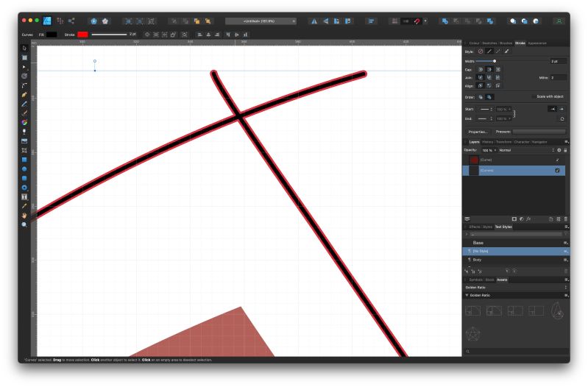
Task: Switch to the Effects tab
Action: 475,227
